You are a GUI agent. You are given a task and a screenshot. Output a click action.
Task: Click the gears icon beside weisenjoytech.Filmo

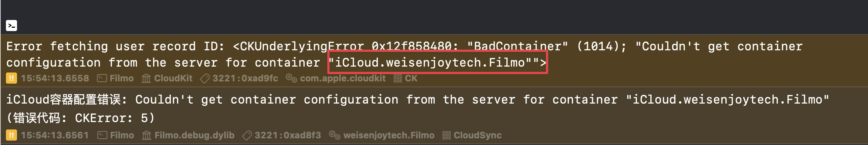click(335, 135)
